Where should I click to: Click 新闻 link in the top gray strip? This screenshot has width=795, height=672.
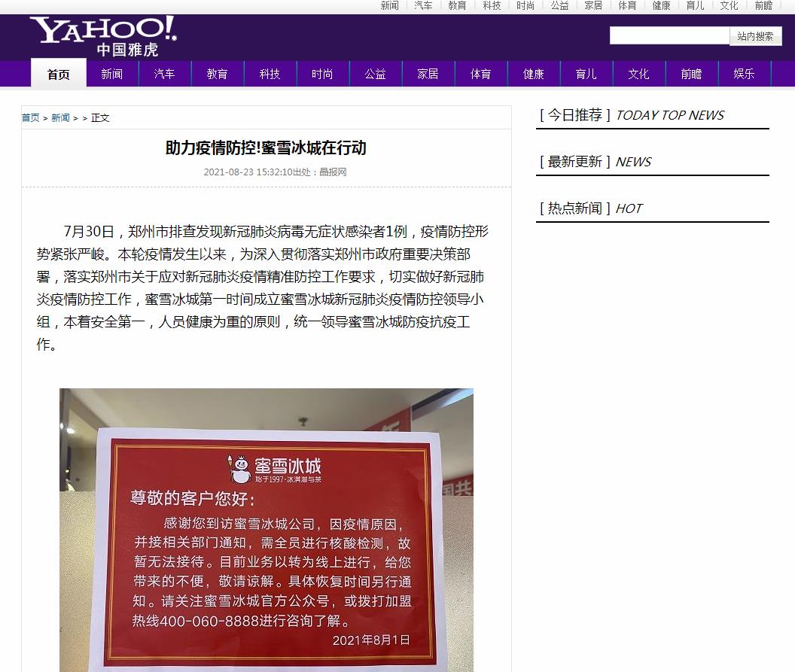(x=389, y=5)
